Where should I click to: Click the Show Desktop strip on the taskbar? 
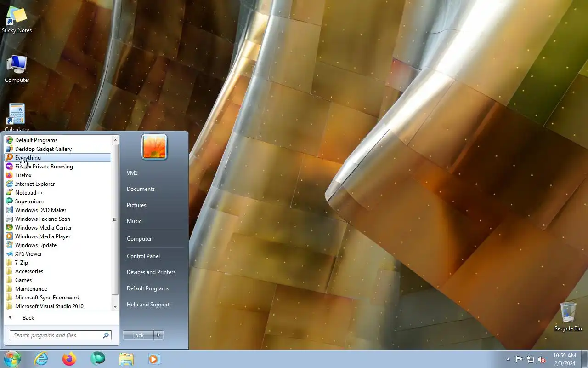click(584, 359)
